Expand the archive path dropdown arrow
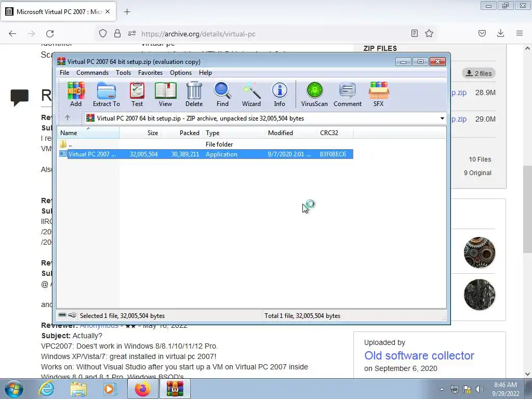 tap(442, 118)
